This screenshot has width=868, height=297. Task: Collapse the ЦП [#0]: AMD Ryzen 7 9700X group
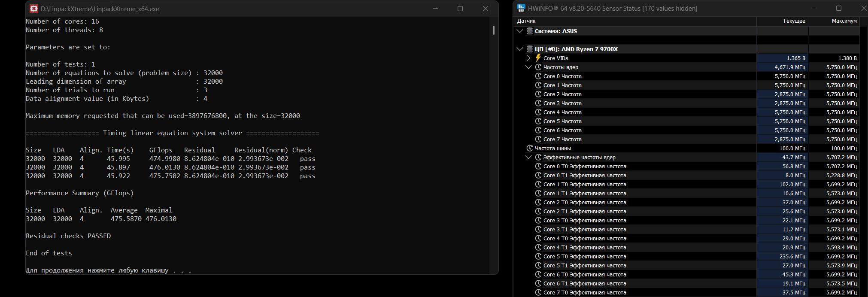[x=520, y=49]
